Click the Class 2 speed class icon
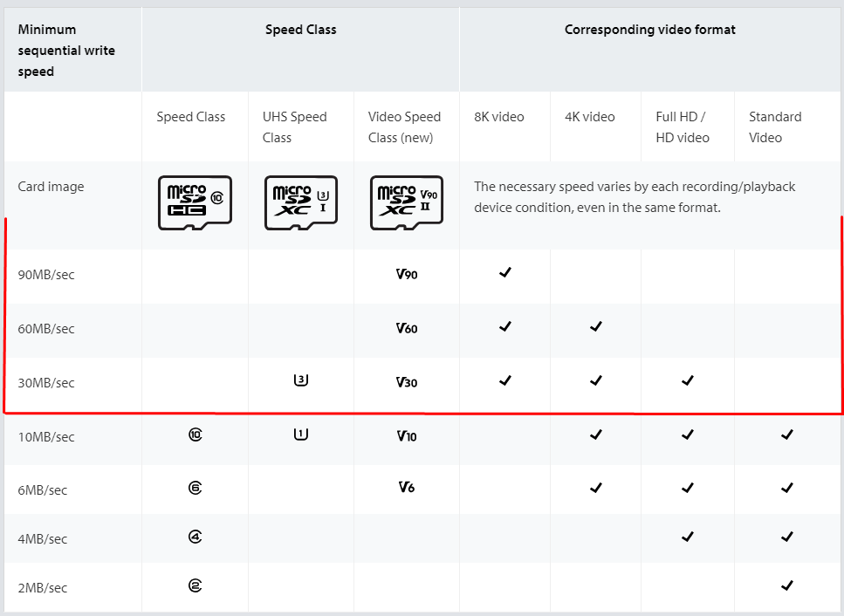844x616 pixels. (x=196, y=585)
